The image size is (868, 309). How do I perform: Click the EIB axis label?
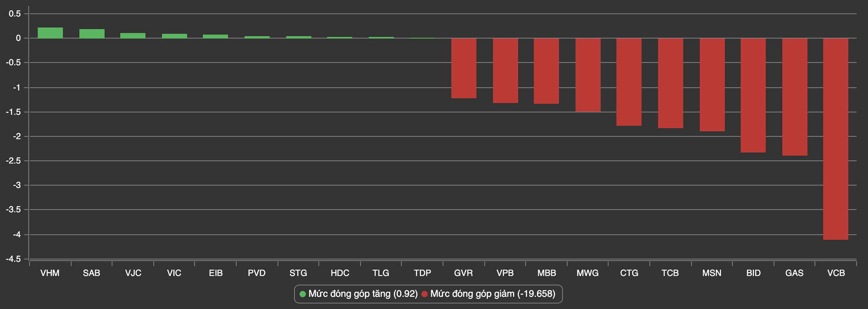(216, 273)
